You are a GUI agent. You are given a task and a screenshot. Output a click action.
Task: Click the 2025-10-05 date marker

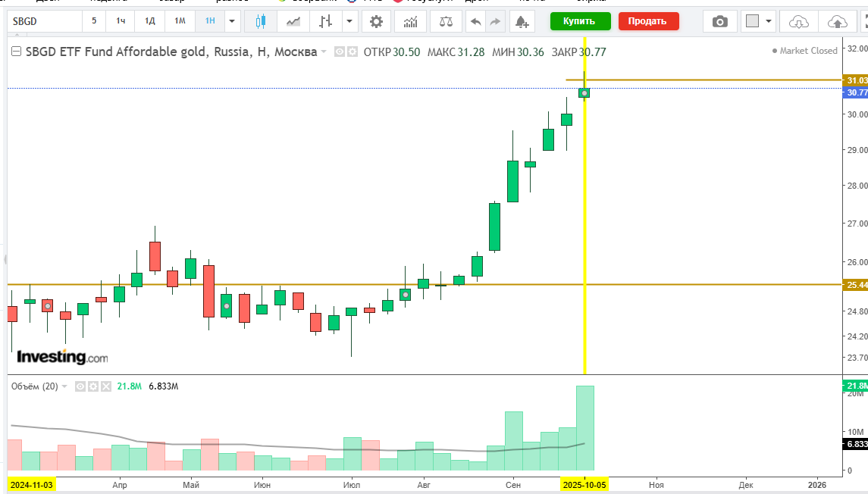[x=584, y=485]
